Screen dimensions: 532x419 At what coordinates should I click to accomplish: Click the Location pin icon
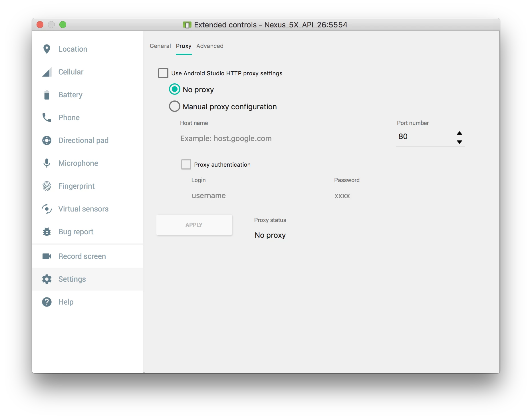click(47, 49)
